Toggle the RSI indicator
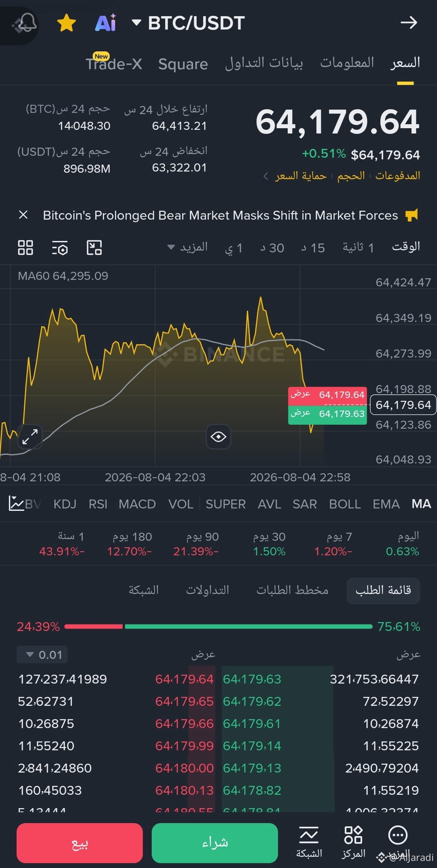The width and height of the screenshot is (437, 868). (98, 504)
